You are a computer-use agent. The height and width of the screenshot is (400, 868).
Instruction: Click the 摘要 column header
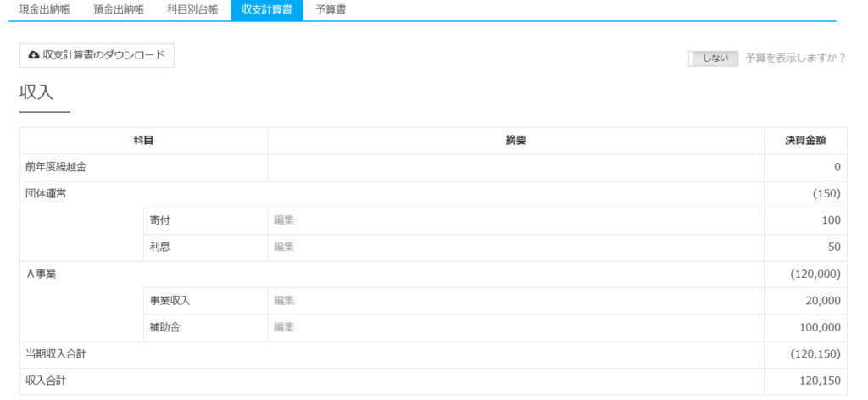tap(515, 141)
